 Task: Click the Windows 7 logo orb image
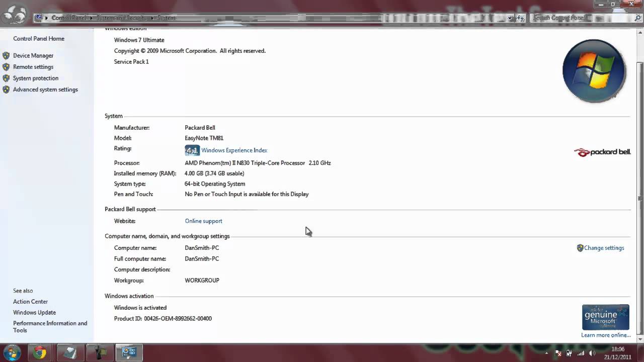(594, 71)
